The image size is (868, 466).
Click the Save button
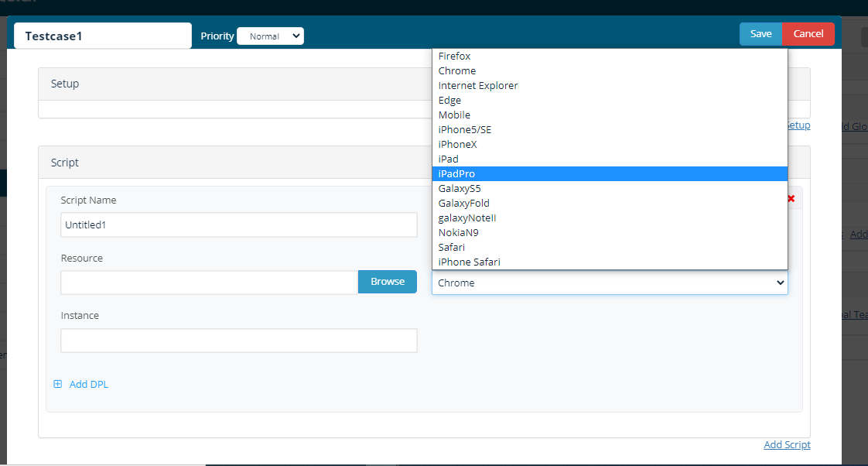(x=760, y=34)
